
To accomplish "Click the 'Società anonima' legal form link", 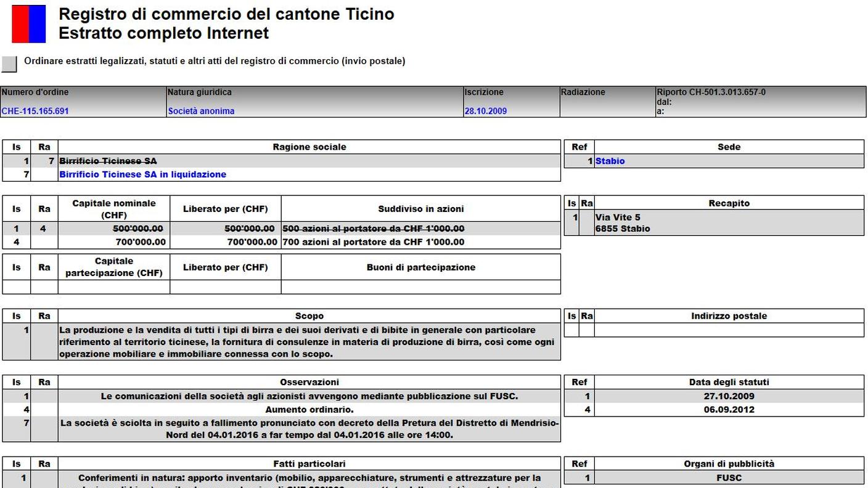I will tap(201, 112).
